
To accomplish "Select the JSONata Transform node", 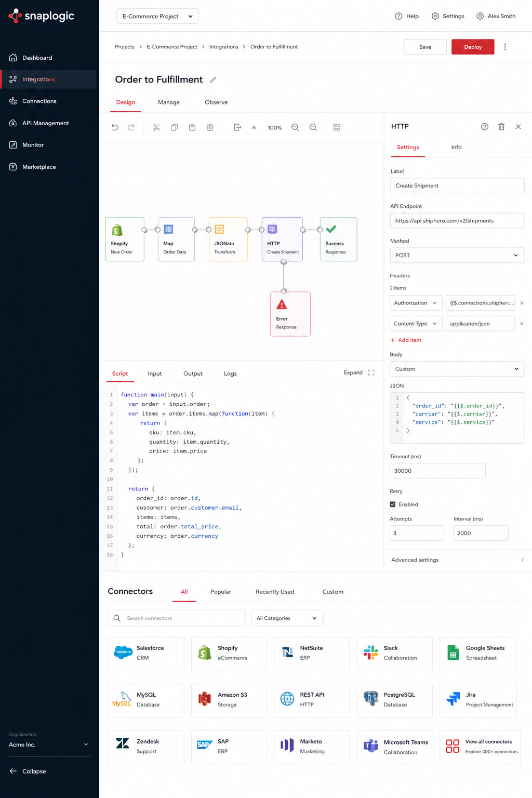I will click(228, 239).
